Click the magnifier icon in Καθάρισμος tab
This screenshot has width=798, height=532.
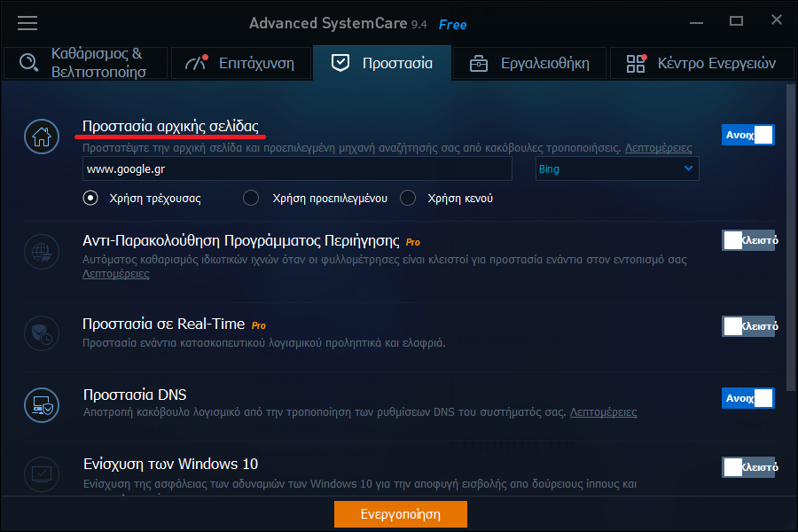pos(29,63)
